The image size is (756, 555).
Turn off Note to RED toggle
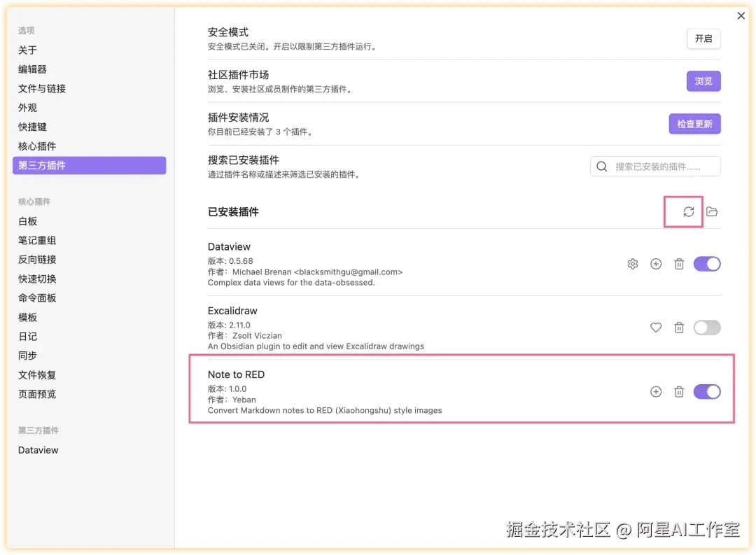707,391
